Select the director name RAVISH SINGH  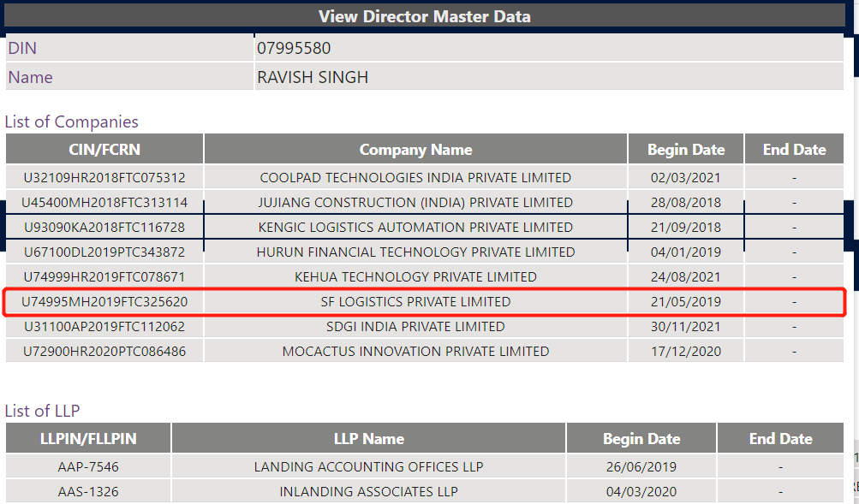[x=313, y=77]
